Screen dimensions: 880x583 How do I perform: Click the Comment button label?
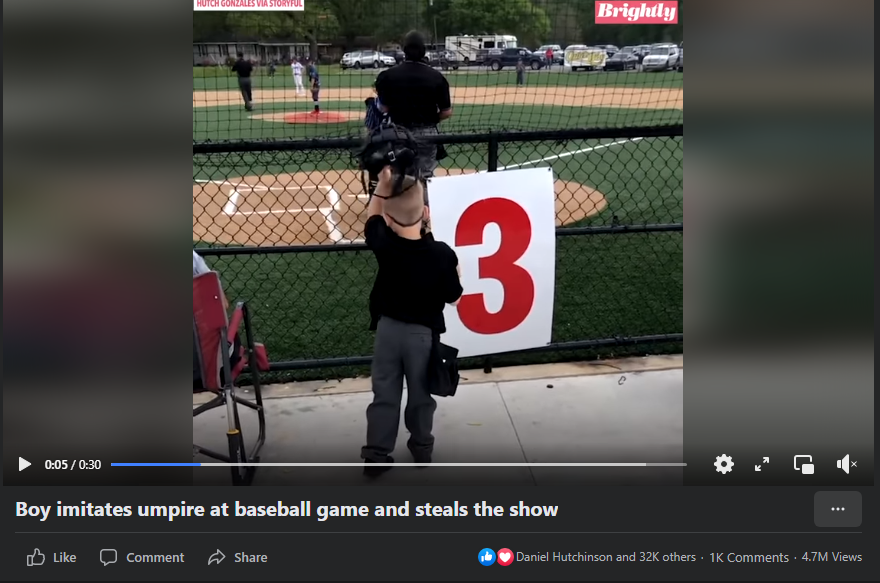[x=155, y=558]
